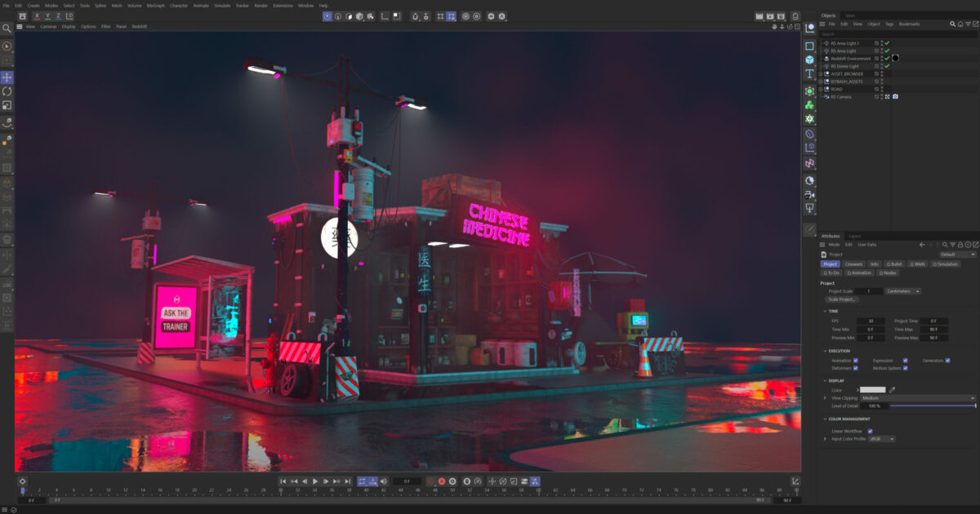Expand the ASSET_BROWSER hierarchy in Object Manager
The width and height of the screenshot is (980, 514).
[x=820, y=73]
